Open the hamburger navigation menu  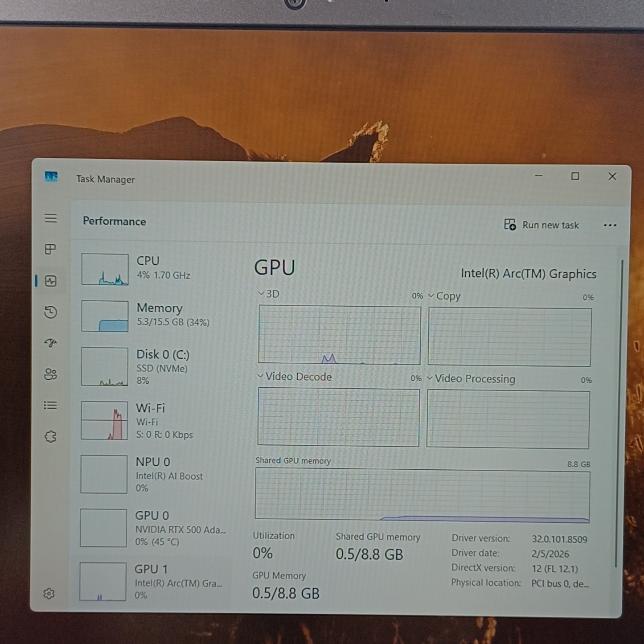[50, 218]
